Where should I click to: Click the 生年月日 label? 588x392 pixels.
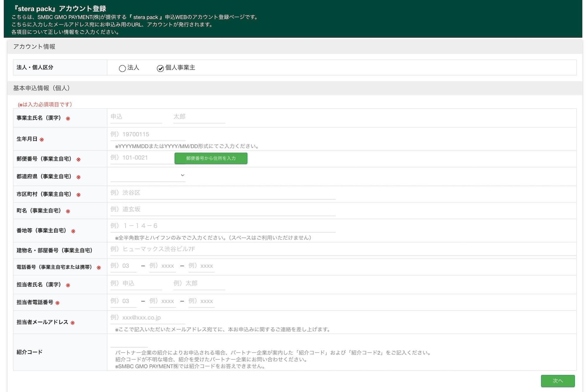tap(27, 139)
